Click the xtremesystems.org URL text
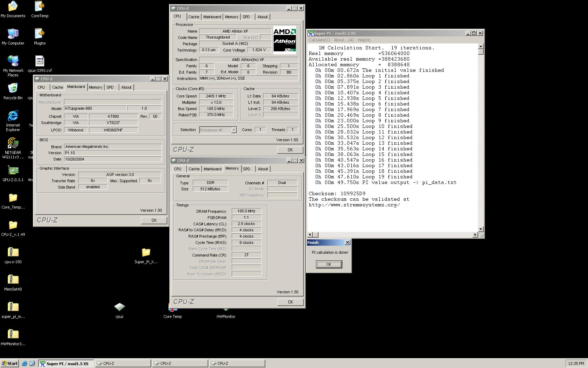Image resolution: width=588 pixels, height=368 pixels. click(x=354, y=205)
